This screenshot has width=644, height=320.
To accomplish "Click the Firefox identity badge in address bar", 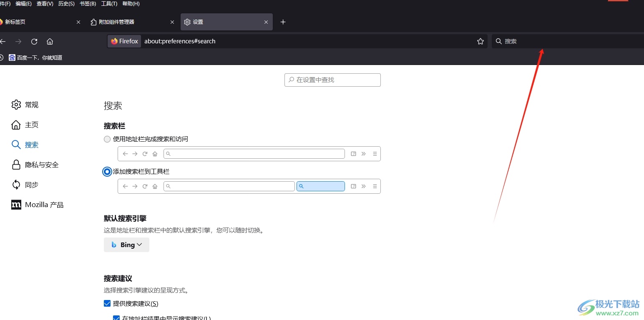I will pyautogui.click(x=124, y=41).
